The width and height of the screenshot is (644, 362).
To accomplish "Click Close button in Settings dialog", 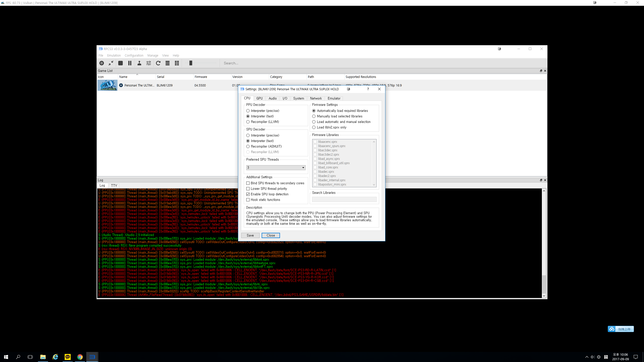I will (x=271, y=236).
